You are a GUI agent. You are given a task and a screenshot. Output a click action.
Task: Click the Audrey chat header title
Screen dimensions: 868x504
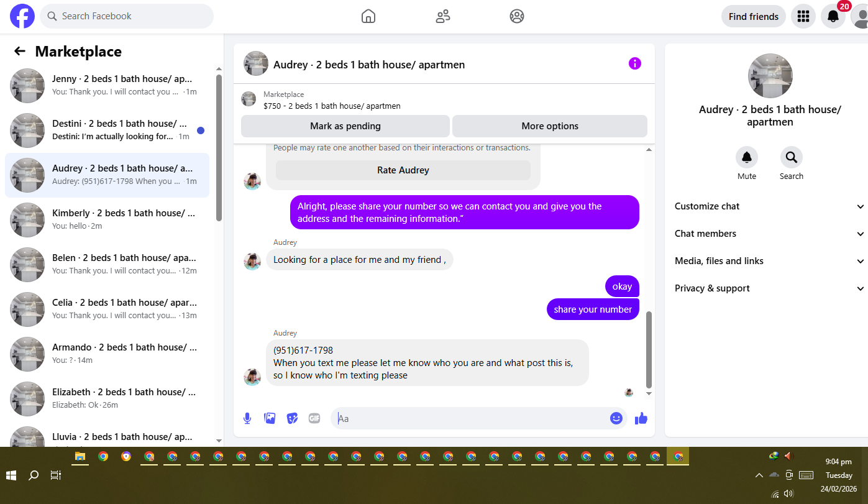pyautogui.click(x=369, y=65)
